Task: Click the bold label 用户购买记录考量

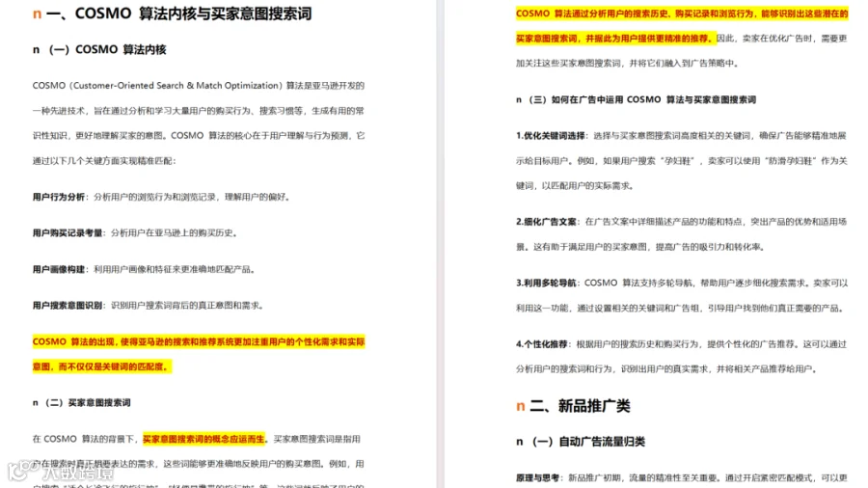Action: pos(68,233)
